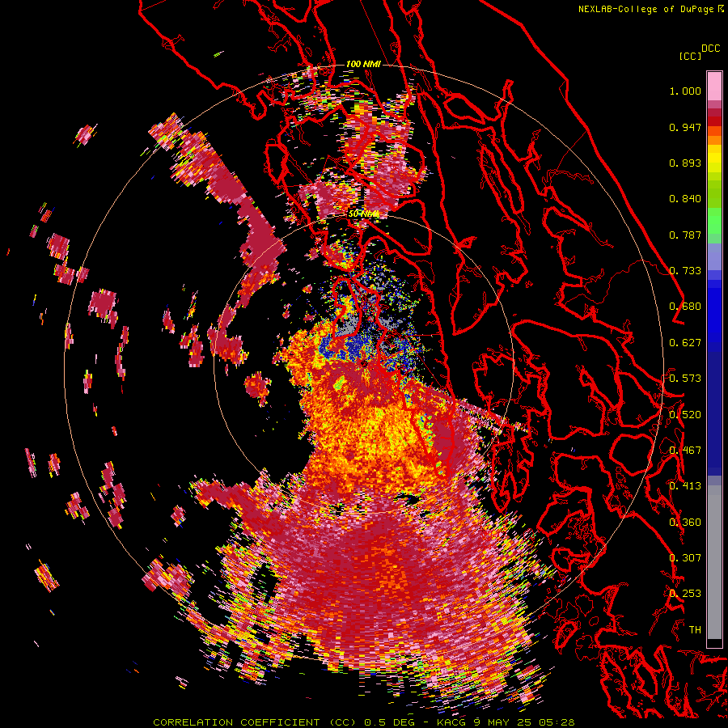728x728 pixels.
Task: Select the 0.360 scale value
Action: (685, 523)
